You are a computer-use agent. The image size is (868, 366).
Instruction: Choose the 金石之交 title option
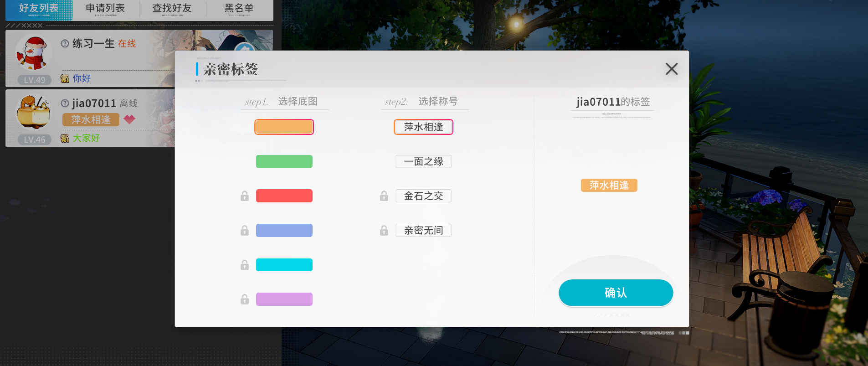tap(423, 196)
